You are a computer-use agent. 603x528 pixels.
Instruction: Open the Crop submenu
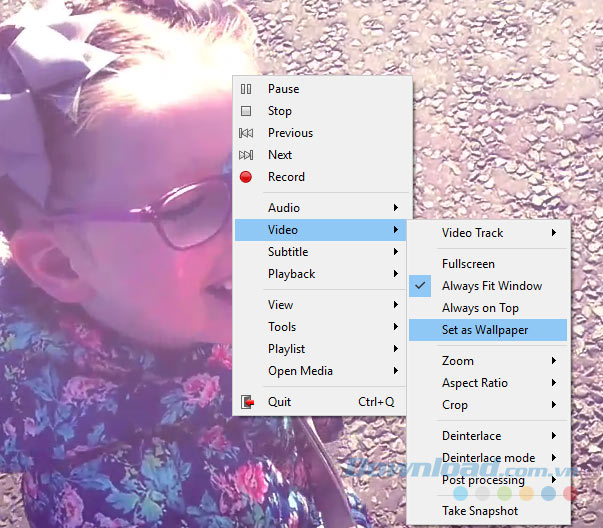point(488,405)
